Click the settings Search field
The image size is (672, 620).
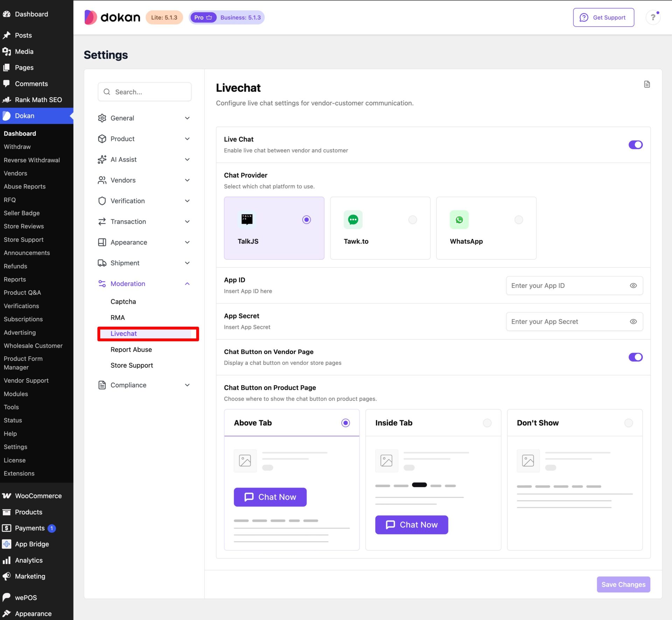coord(145,92)
